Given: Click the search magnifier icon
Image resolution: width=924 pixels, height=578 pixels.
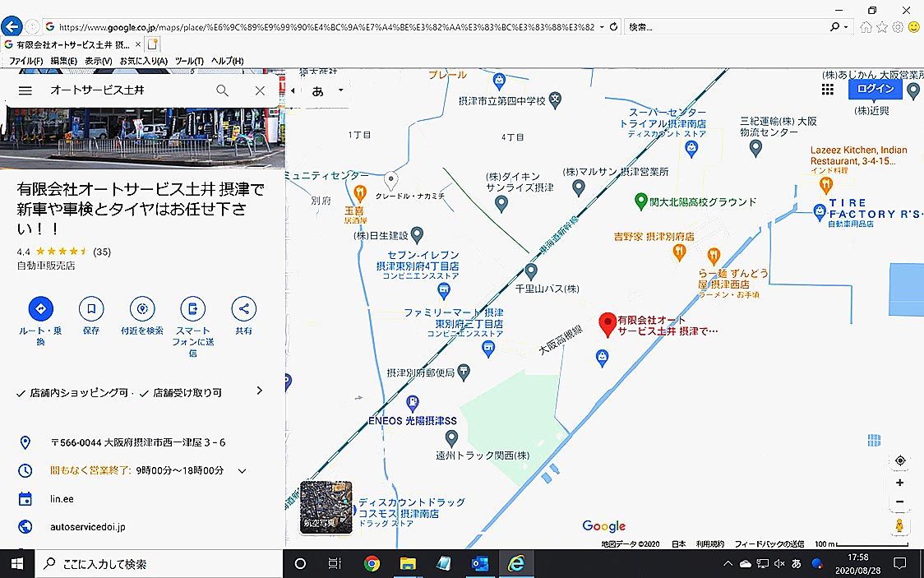Looking at the screenshot, I should click(222, 90).
